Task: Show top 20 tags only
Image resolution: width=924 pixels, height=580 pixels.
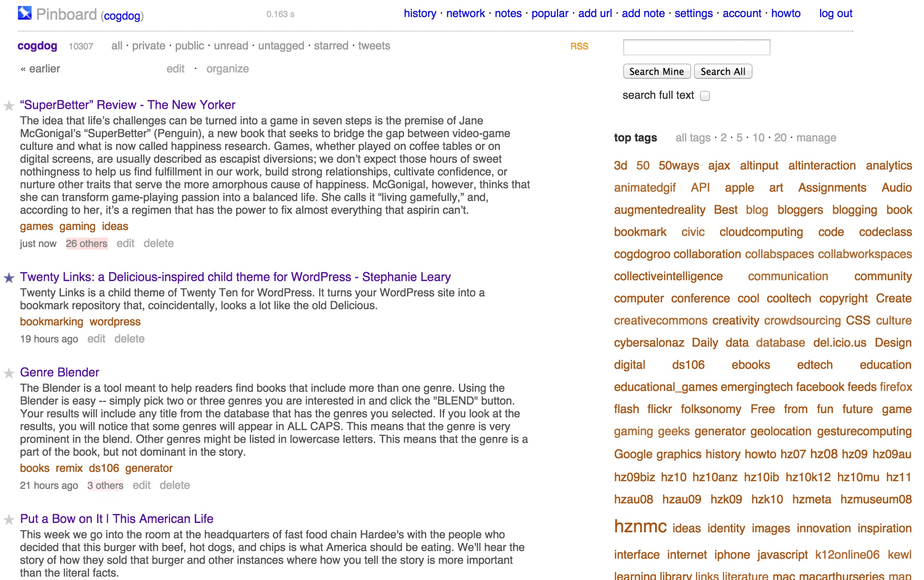Action: click(x=780, y=138)
